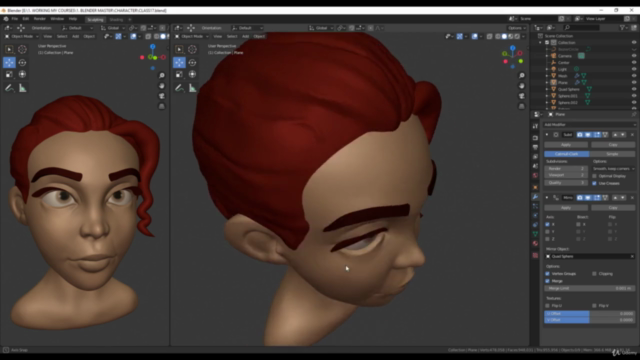Open the Material properties tab
The width and height of the screenshot is (640, 360).
pos(535,243)
